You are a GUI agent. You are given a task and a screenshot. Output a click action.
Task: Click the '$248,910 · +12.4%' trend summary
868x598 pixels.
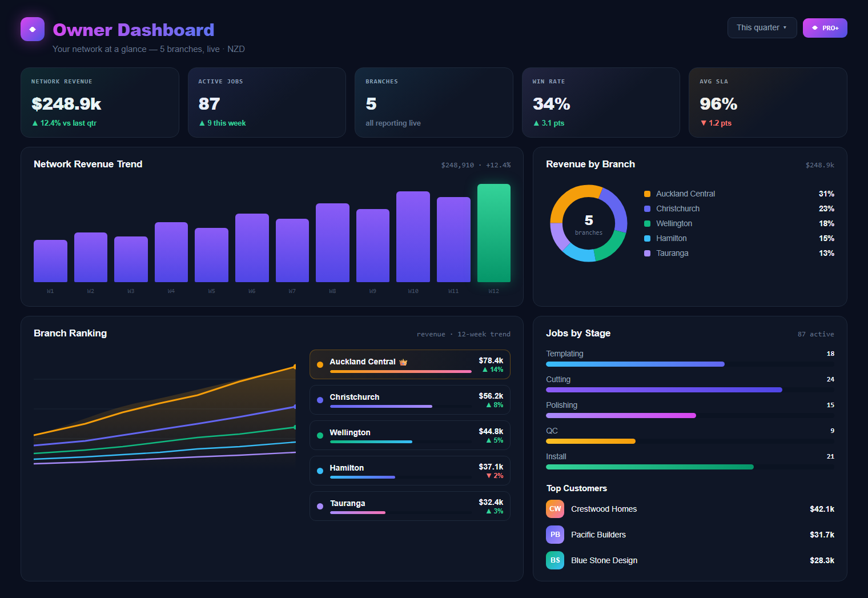click(476, 165)
